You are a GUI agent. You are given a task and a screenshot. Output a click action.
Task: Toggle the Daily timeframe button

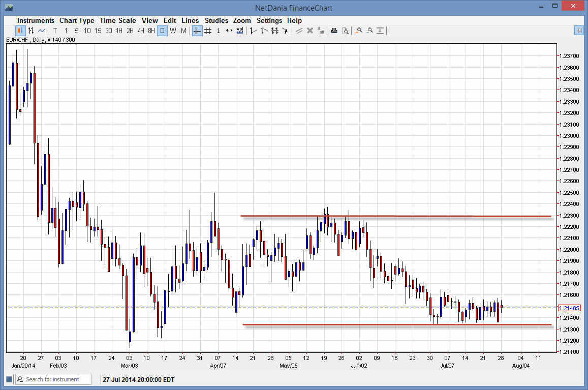[162, 31]
